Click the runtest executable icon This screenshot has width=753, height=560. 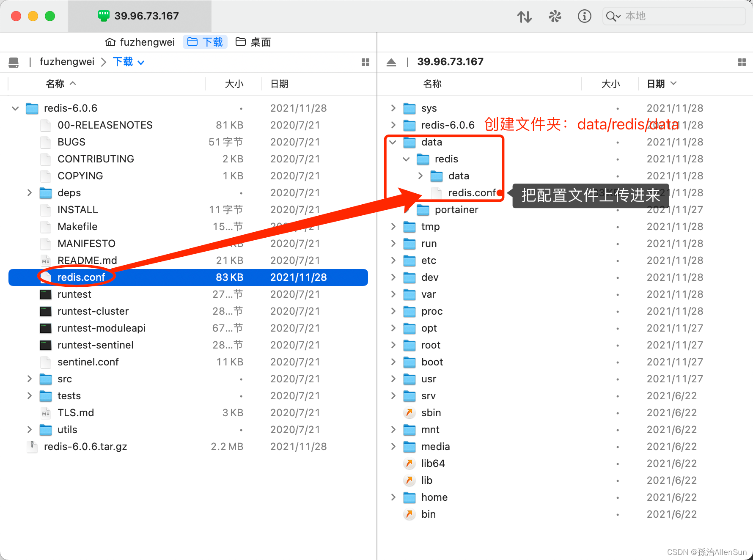pos(46,294)
